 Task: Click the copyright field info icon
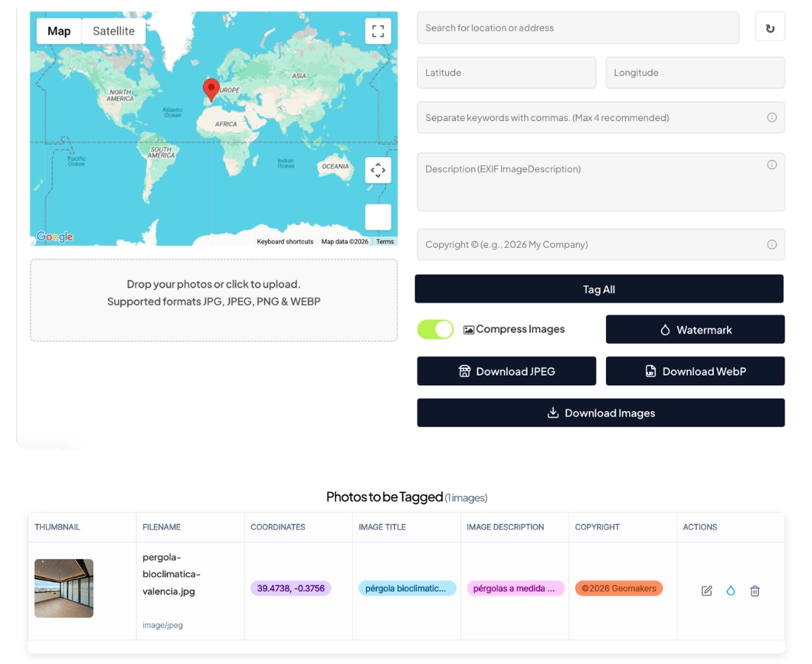[x=771, y=245]
